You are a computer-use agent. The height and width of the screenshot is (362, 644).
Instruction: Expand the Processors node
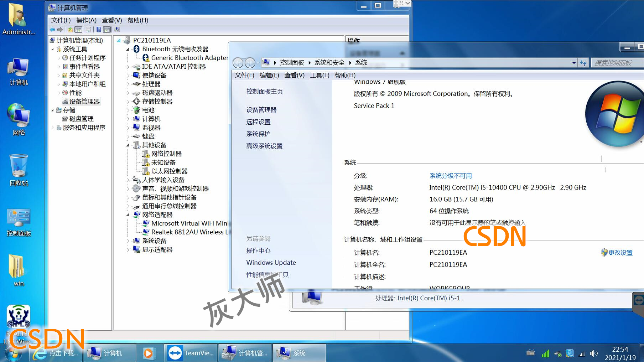click(128, 84)
